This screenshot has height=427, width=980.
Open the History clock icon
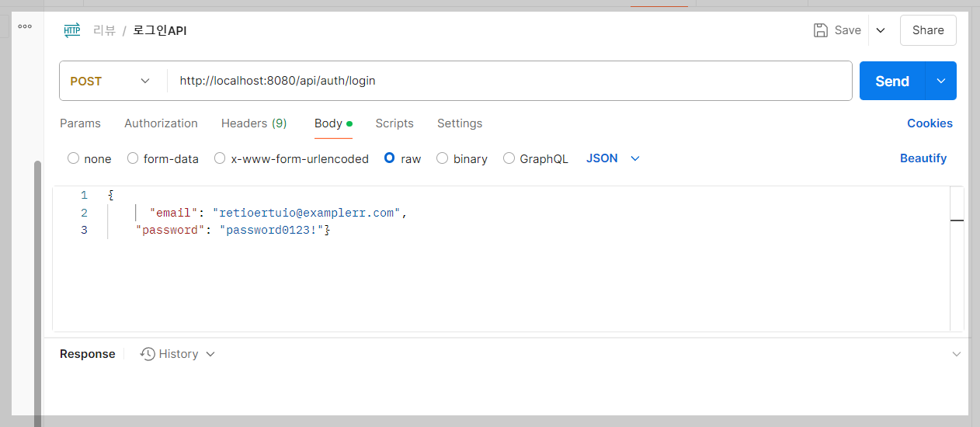(148, 354)
